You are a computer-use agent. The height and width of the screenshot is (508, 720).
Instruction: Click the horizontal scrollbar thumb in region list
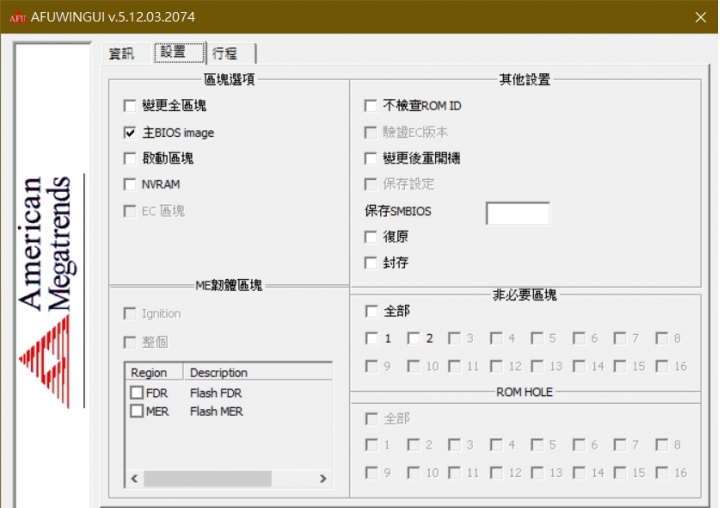[208, 479]
